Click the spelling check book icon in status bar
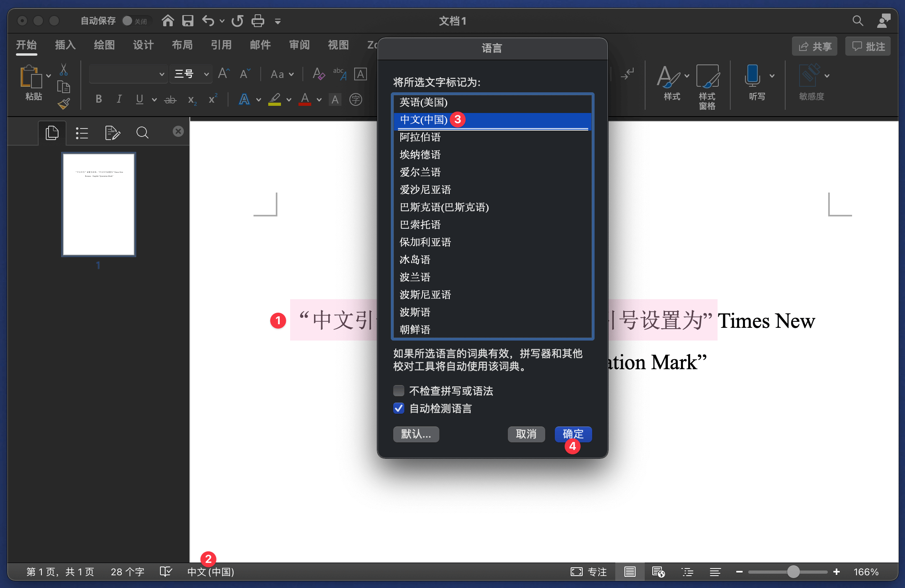The height and width of the screenshot is (588, 905). click(x=166, y=572)
